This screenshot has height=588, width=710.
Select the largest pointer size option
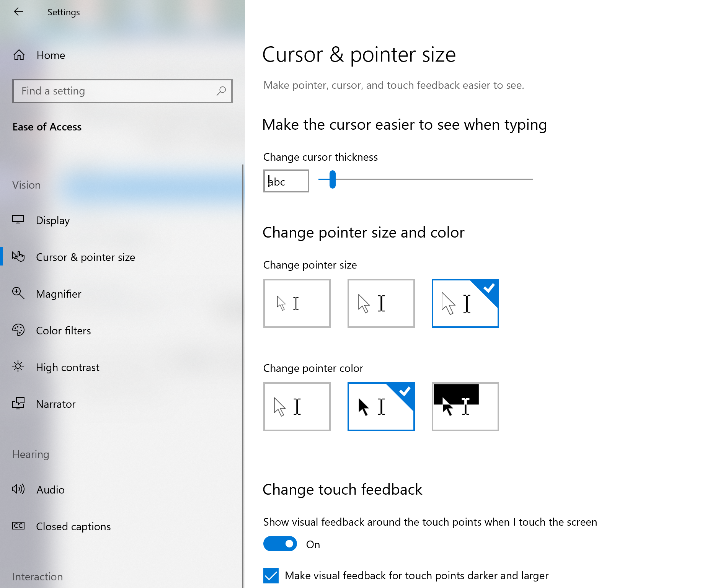tap(465, 303)
